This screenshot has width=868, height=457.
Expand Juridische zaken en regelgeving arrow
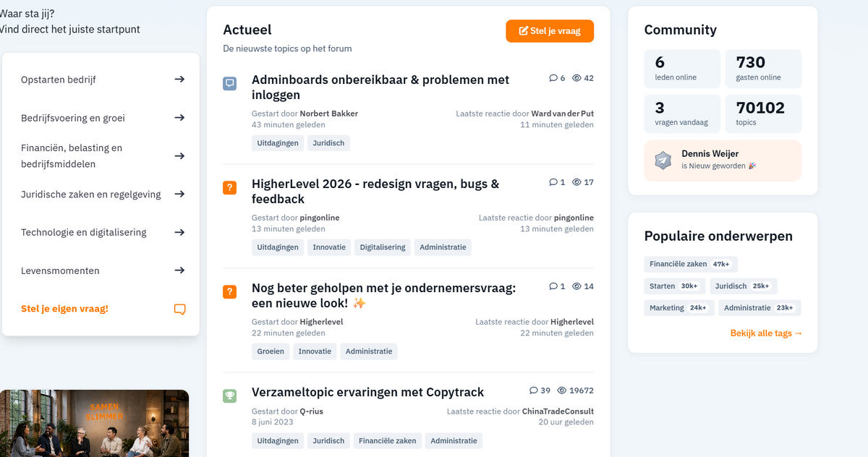click(x=179, y=194)
